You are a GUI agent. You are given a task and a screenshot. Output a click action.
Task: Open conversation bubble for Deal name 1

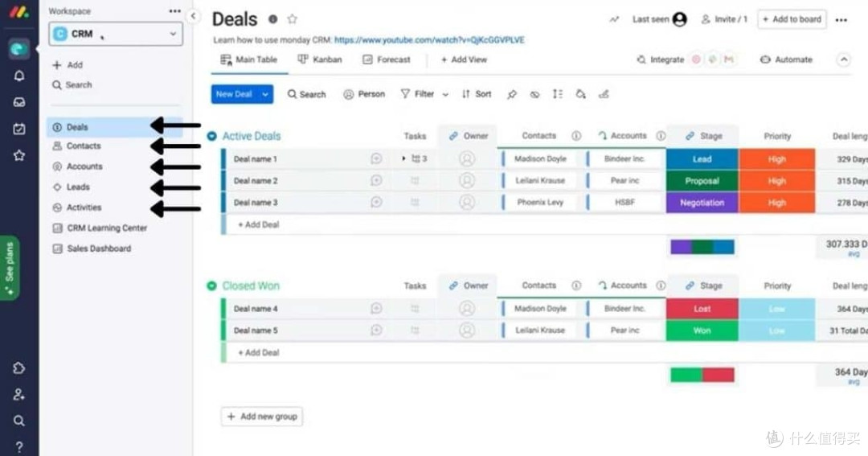pos(376,159)
